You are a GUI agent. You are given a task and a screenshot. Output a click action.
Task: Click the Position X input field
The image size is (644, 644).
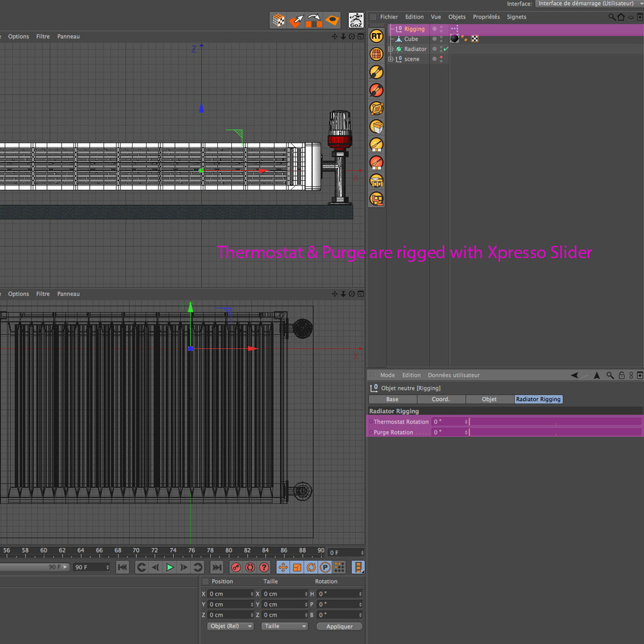pyautogui.click(x=229, y=594)
